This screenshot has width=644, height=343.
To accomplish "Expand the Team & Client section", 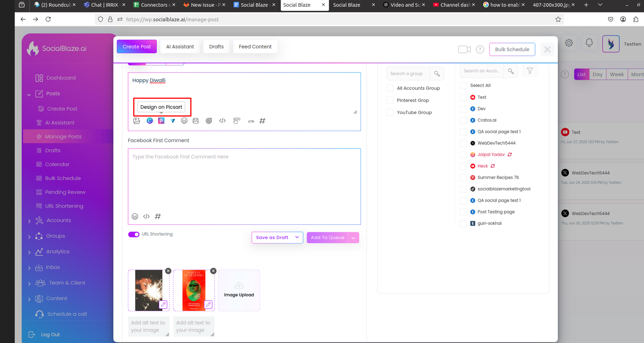I will coord(29,283).
